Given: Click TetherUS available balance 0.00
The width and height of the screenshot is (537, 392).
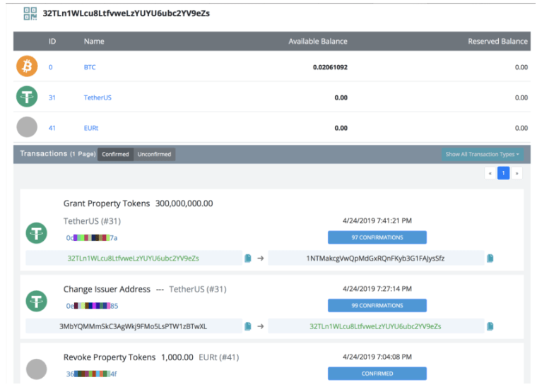Looking at the screenshot, I should 341,97.
